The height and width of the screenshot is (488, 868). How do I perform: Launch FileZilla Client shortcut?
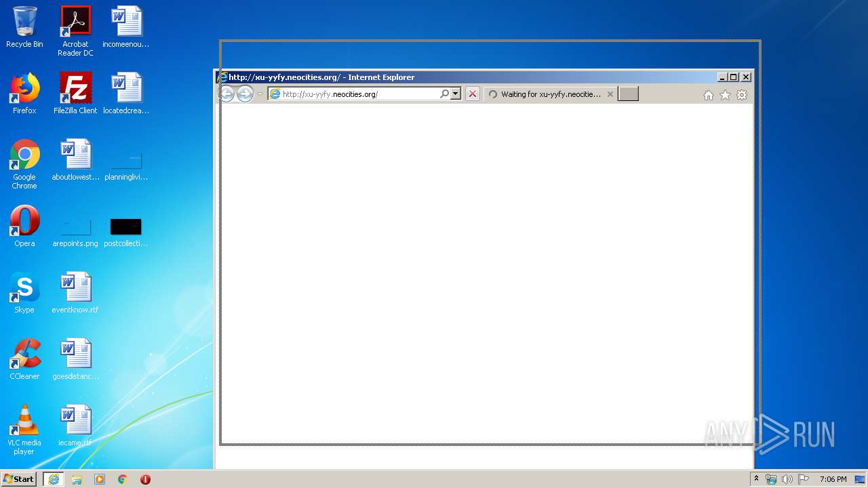point(75,94)
